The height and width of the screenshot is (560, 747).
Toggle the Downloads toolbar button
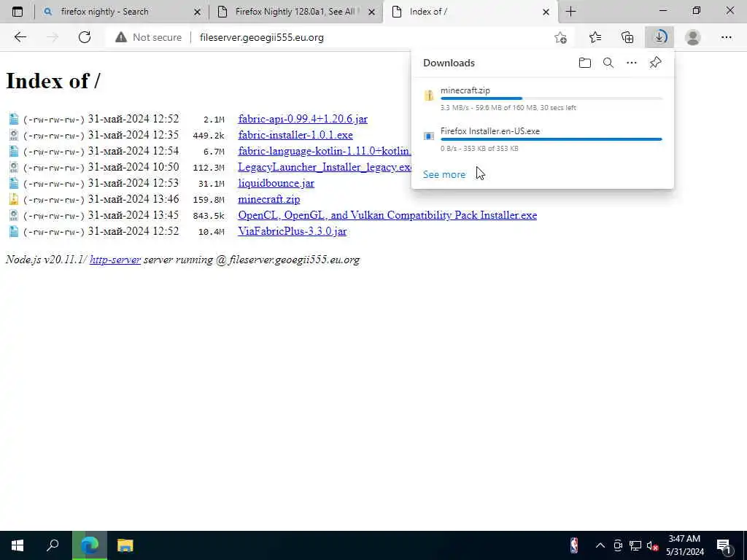coord(659,37)
